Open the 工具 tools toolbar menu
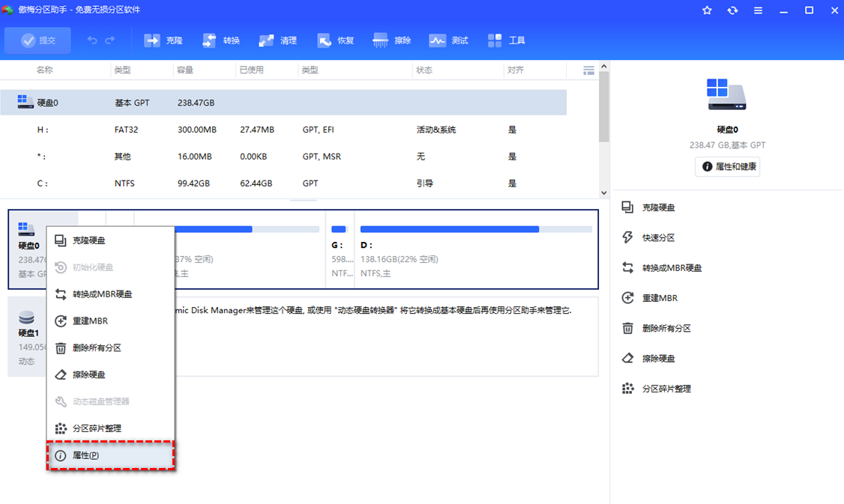This screenshot has height=504, width=844. [506, 40]
